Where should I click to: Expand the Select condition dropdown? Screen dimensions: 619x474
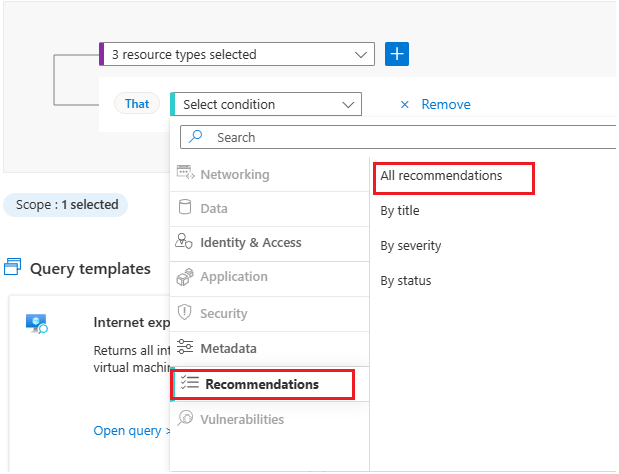click(268, 104)
